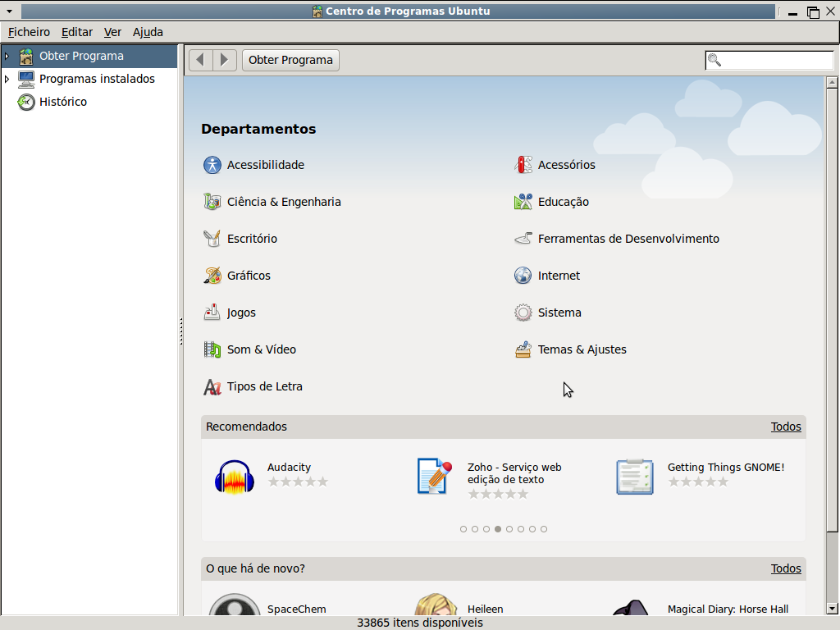
Task: Click the Educação department icon
Action: click(523, 202)
